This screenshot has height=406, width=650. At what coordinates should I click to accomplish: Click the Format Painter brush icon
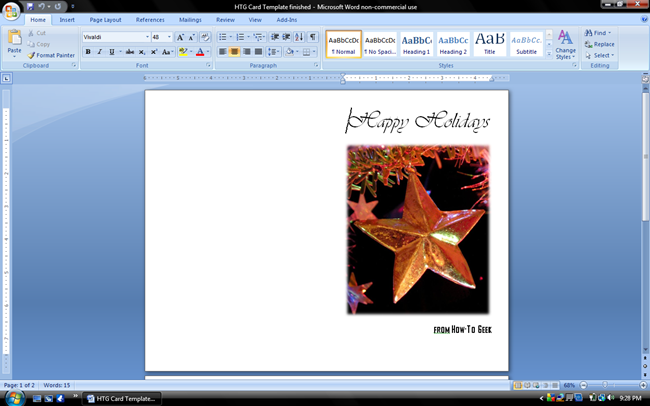pyautogui.click(x=31, y=55)
